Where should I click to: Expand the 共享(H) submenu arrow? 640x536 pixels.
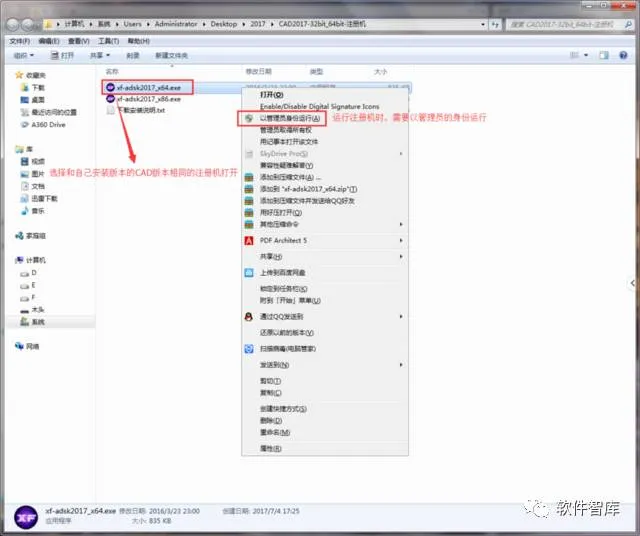tap(401, 256)
